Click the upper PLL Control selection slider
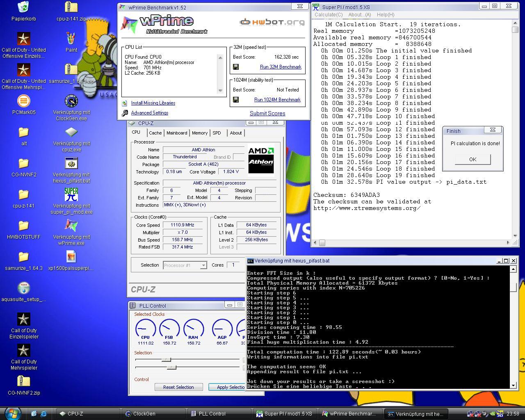The height and width of the screenshot is (420, 525). point(166,360)
